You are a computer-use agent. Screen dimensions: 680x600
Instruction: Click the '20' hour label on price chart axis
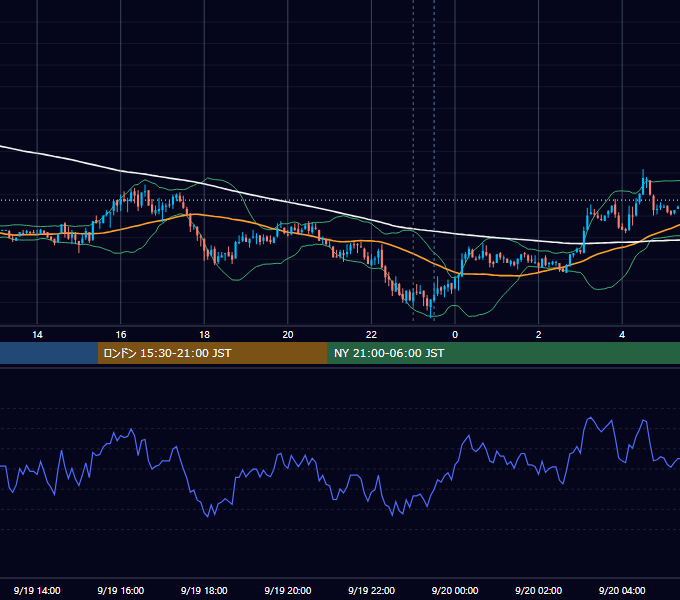(x=288, y=335)
